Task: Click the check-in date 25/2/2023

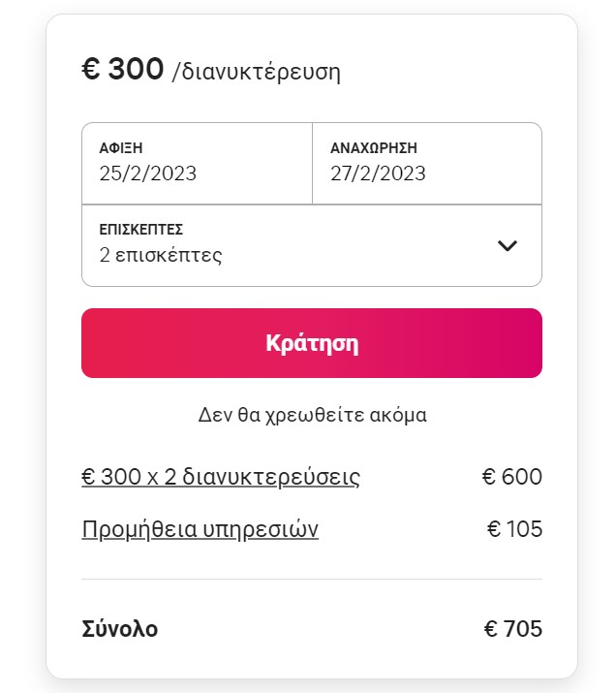Action: [148, 174]
